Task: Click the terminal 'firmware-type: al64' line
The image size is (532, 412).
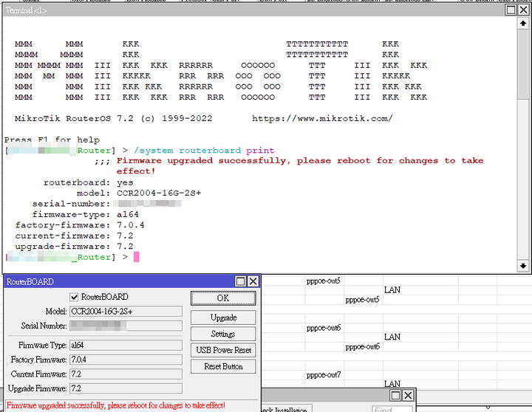Action: [x=86, y=214]
